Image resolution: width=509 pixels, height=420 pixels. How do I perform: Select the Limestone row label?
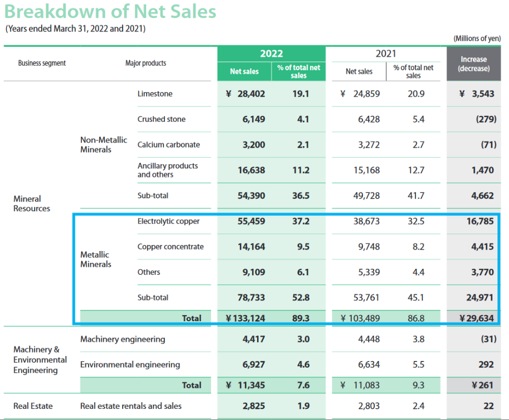click(x=155, y=94)
